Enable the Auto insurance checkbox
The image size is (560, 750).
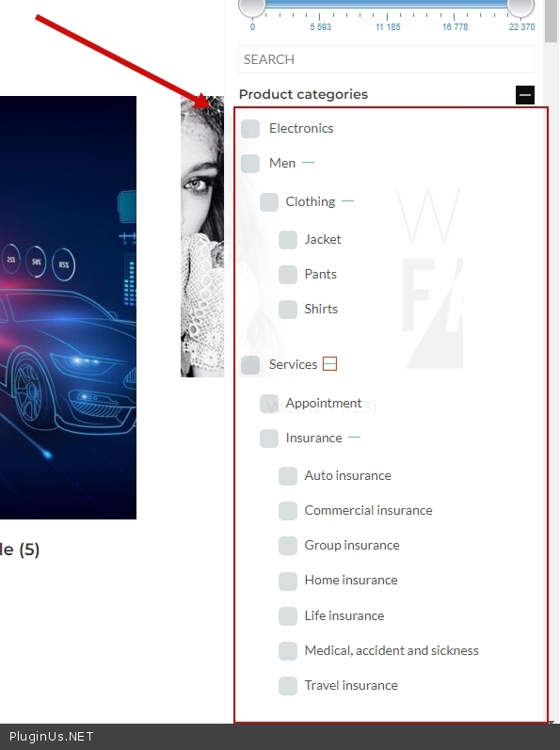point(288,476)
